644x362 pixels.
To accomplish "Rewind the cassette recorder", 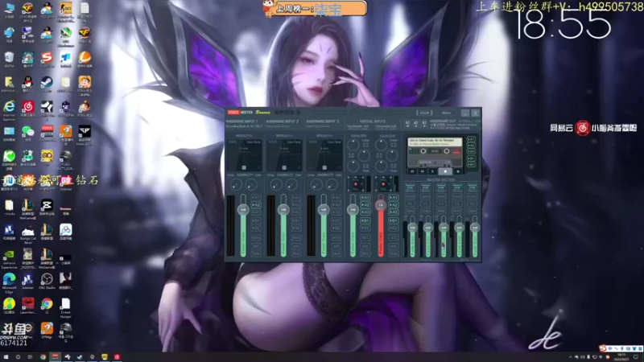I will pyautogui.click(x=412, y=171).
